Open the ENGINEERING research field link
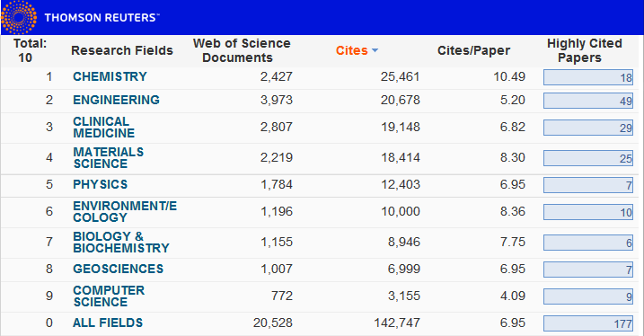The height and width of the screenshot is (336, 644). pos(116,100)
